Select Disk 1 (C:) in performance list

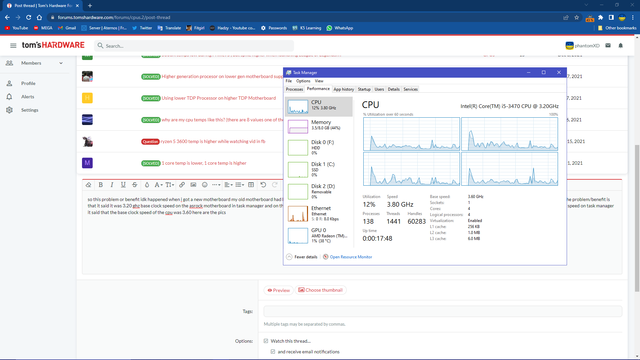click(x=319, y=169)
